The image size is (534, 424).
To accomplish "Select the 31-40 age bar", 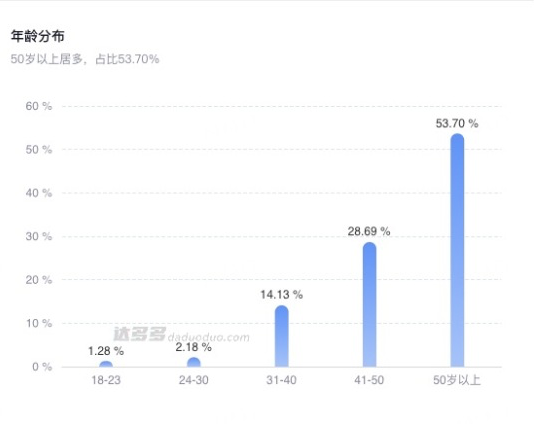I will pos(282,336).
